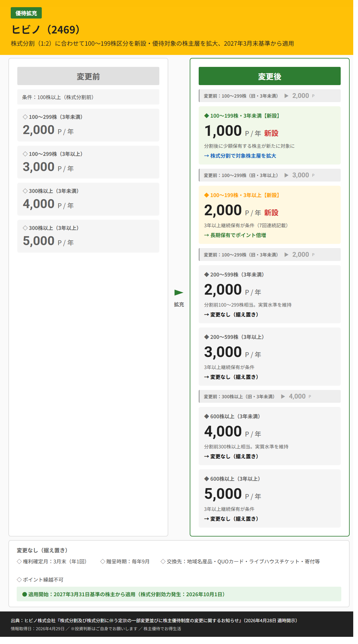The image size is (358, 644).
Task: Click the old 300株以上（3年未満） 4,000 P card
Action: click(x=88, y=199)
